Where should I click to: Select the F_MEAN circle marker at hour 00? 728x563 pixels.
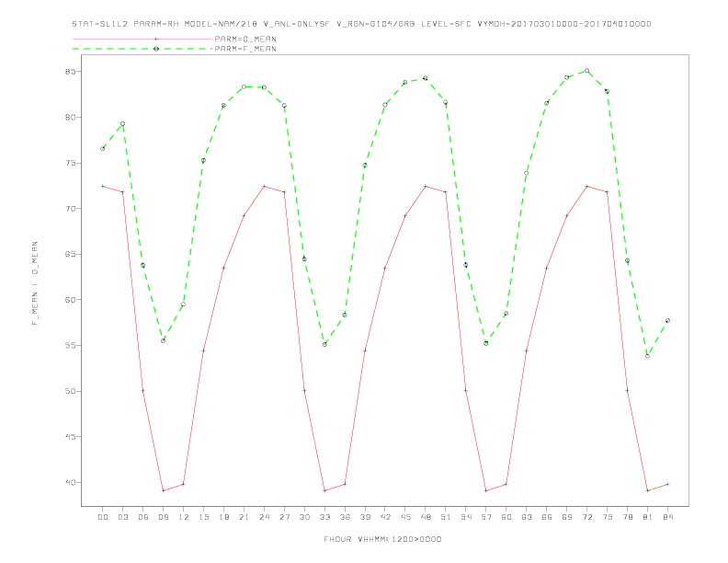(103, 149)
